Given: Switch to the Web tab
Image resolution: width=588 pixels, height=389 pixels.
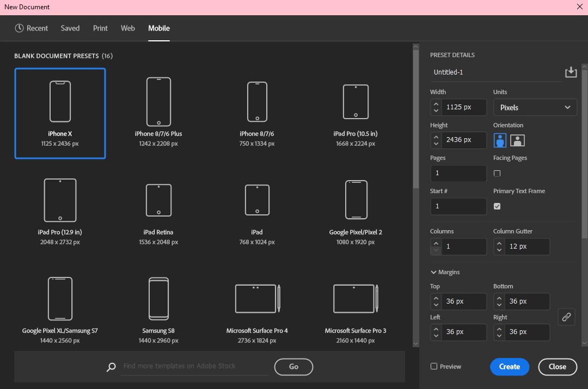Looking at the screenshot, I should pyautogui.click(x=128, y=28).
